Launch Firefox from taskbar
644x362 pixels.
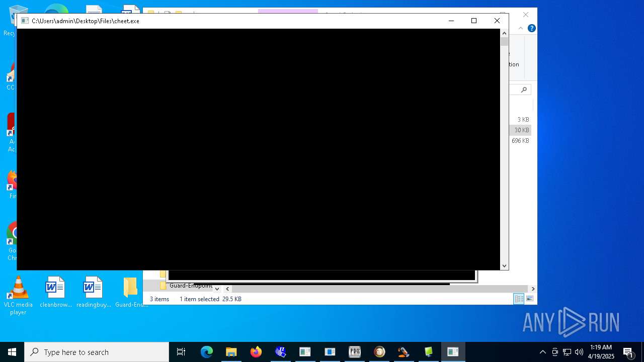pyautogui.click(x=256, y=352)
